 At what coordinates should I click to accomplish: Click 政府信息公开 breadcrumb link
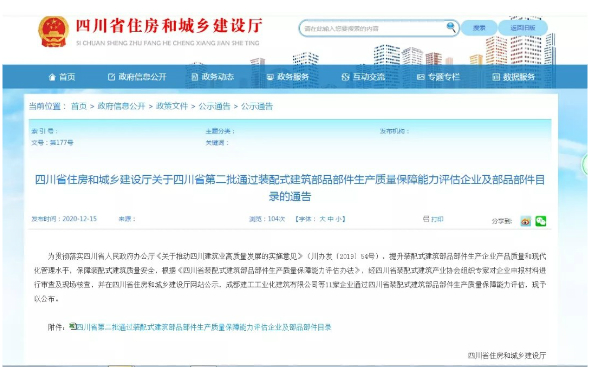click(121, 106)
